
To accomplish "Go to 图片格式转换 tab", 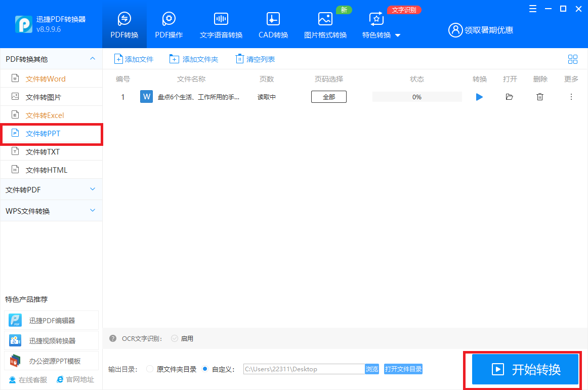I will click(x=325, y=25).
